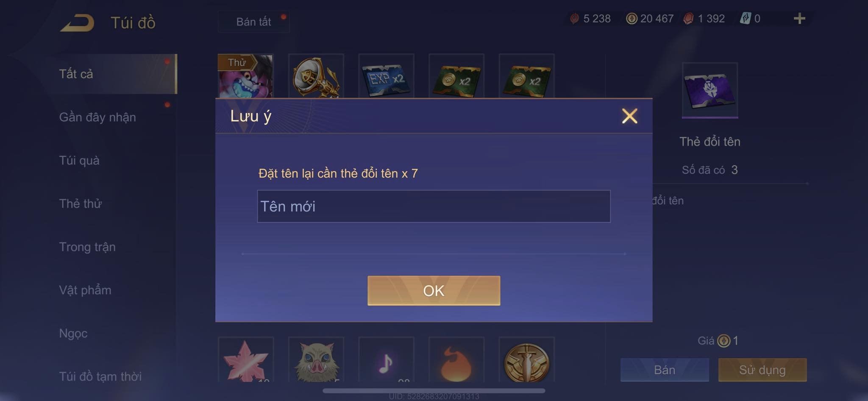Screen dimensions: 868x401
Task: Click the Sử dụng button
Action: (x=762, y=370)
